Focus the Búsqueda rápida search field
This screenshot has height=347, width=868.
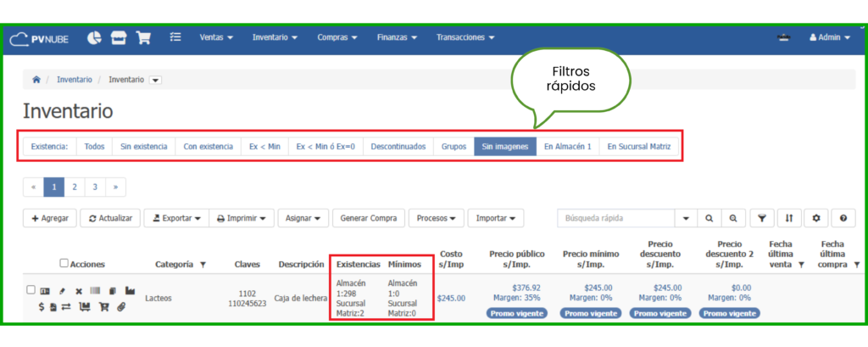pyautogui.click(x=616, y=218)
